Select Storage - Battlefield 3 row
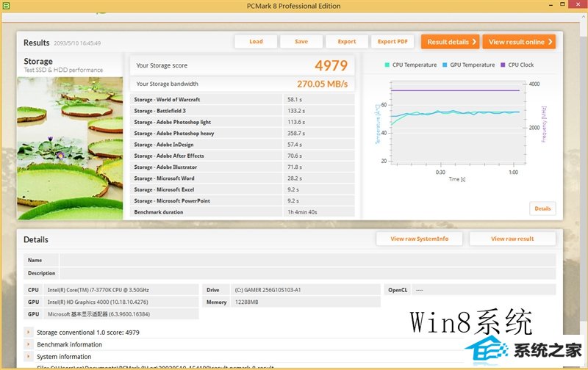The height and width of the screenshot is (370, 588). (x=243, y=111)
